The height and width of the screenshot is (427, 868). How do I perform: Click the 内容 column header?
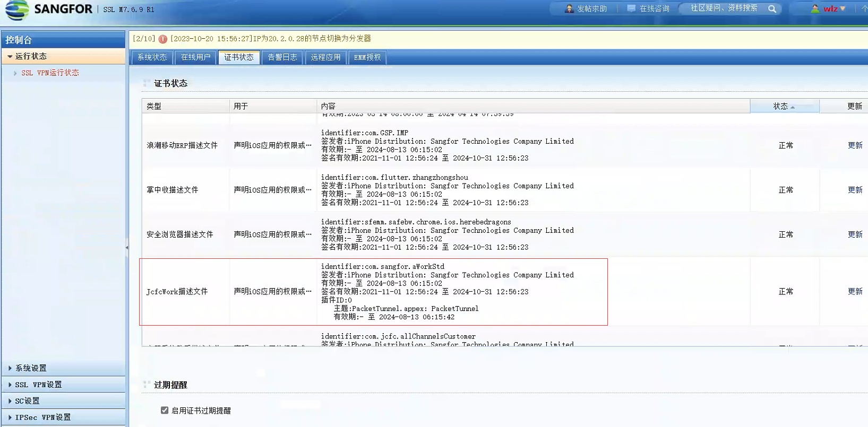[533, 106]
